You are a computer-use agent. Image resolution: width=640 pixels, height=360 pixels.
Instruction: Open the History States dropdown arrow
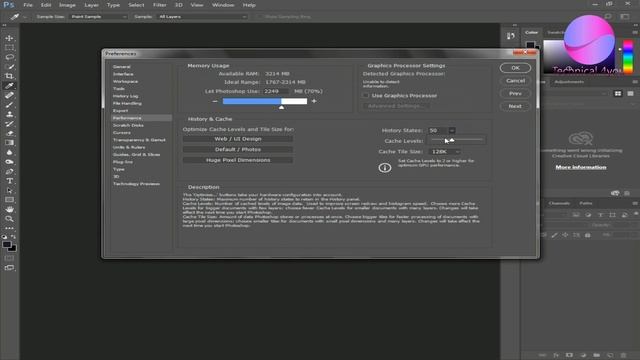452,130
